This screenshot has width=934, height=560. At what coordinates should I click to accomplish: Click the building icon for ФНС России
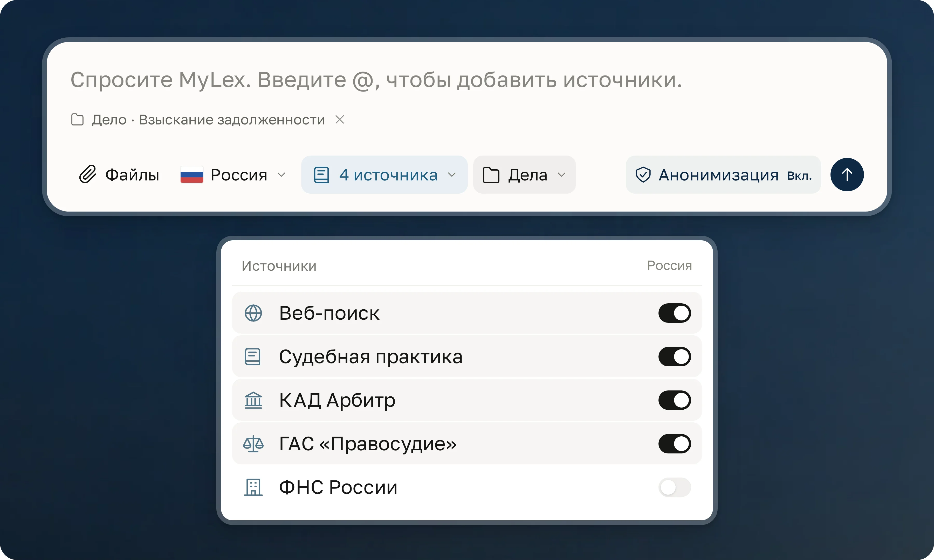click(253, 487)
